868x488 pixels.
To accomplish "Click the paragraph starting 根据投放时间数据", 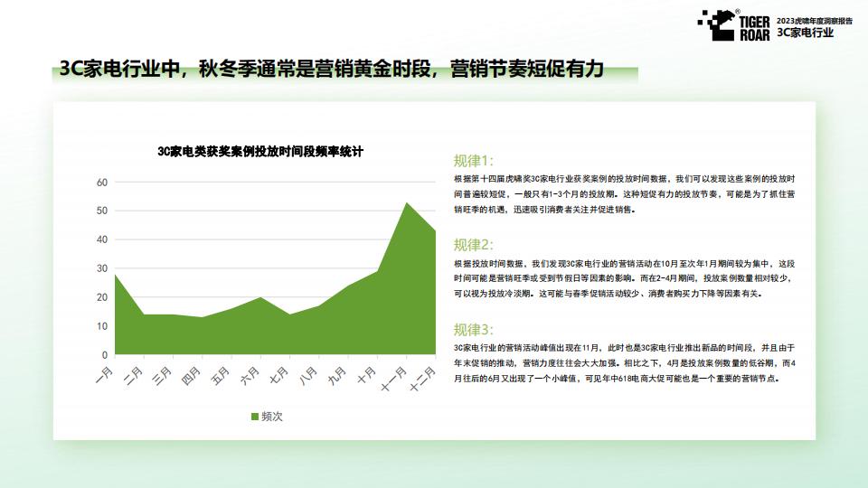I will 625,279.
